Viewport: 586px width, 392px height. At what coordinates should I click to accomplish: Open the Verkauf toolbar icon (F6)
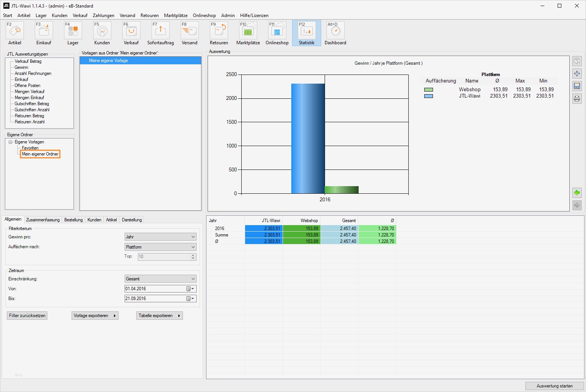tap(131, 30)
